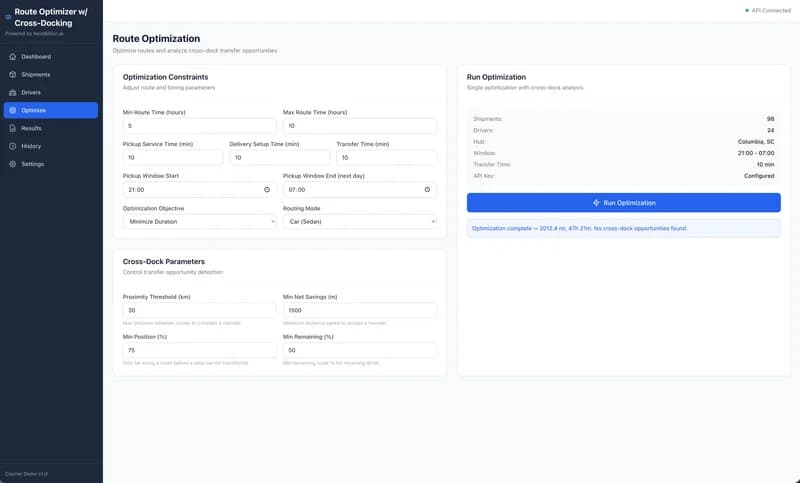Image resolution: width=800 pixels, height=483 pixels.
Task: Focus the Max Route Time field
Action: 359,126
